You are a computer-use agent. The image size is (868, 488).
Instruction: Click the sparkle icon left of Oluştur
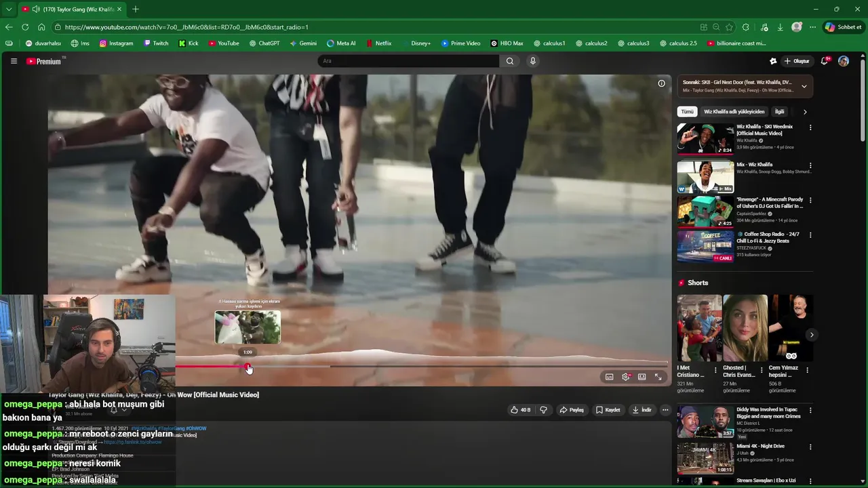coord(773,61)
